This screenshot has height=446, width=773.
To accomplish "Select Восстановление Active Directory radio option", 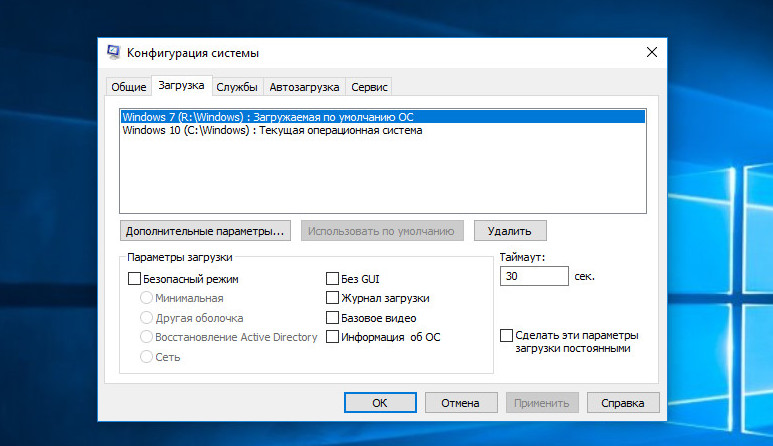I will [146, 337].
